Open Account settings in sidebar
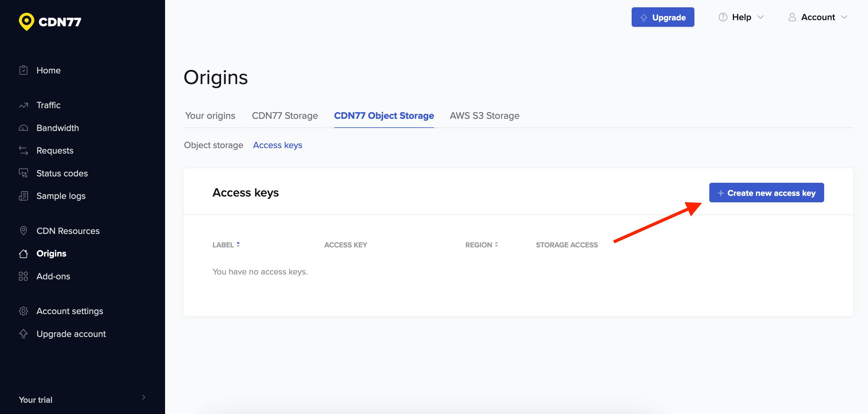This screenshot has height=414, width=868. pos(70,311)
